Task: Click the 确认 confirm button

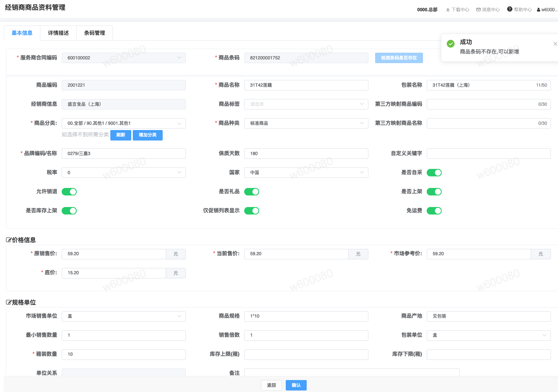Action: click(x=296, y=385)
